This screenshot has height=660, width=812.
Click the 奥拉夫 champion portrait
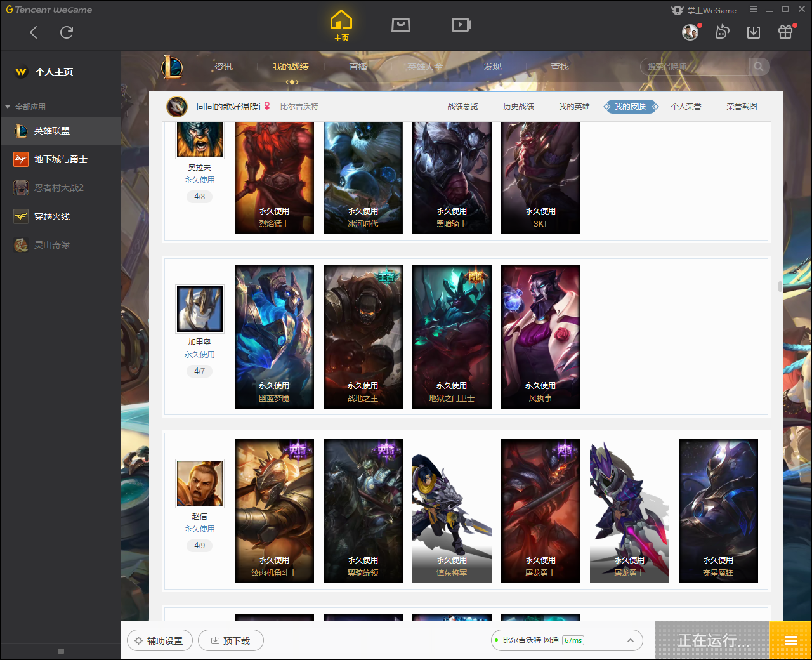click(x=200, y=139)
